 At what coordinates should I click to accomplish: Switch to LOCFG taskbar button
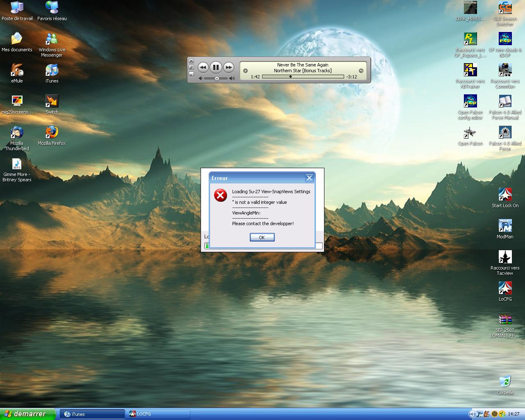(x=158, y=414)
